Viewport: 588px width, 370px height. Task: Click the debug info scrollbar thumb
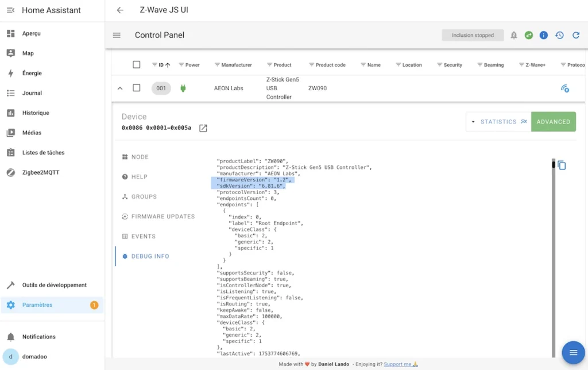pyautogui.click(x=554, y=164)
